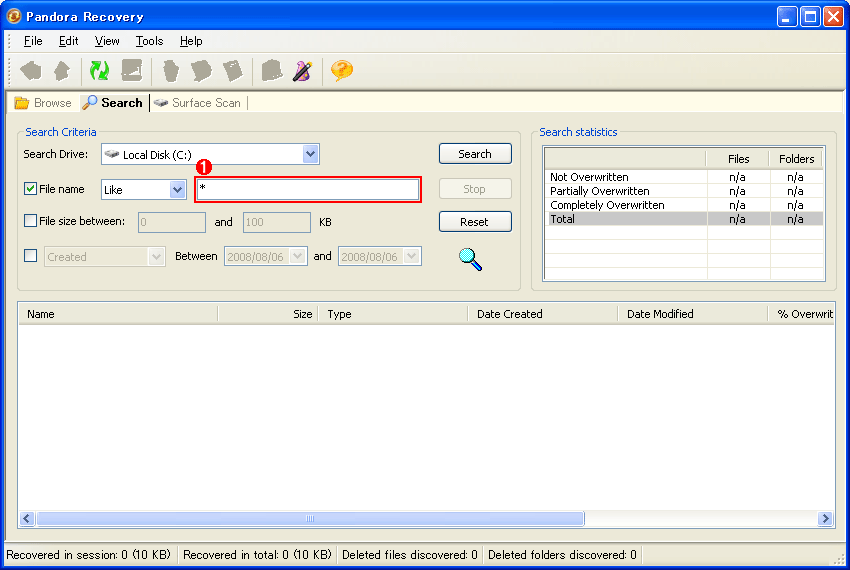Click the scrollbar left arrow

pos(27,518)
